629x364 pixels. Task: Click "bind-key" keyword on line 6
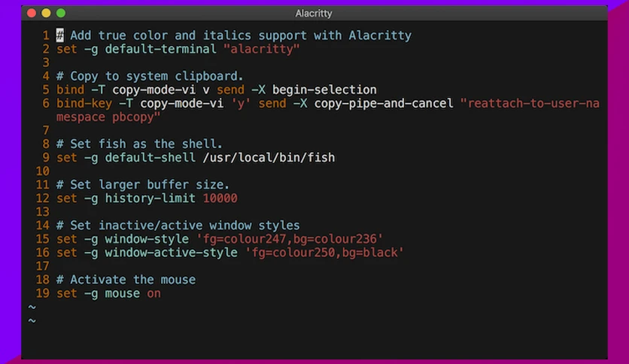tap(84, 104)
